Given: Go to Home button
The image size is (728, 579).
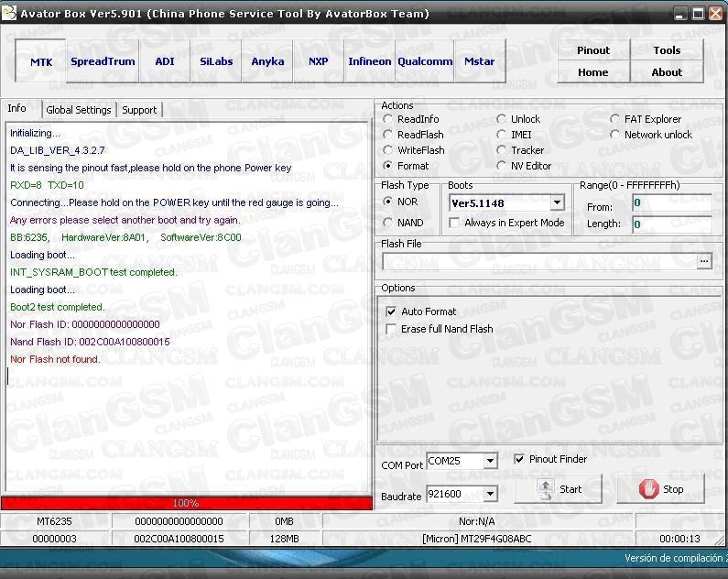Looking at the screenshot, I should (x=592, y=72).
